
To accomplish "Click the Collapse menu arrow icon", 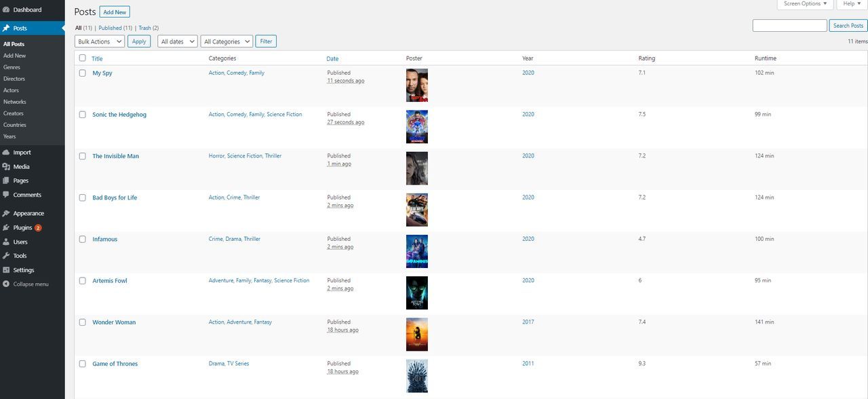I will click(x=6, y=284).
